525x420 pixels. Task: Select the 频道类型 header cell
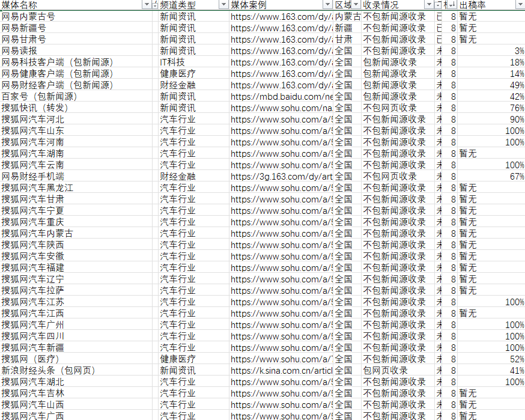(193, 5)
